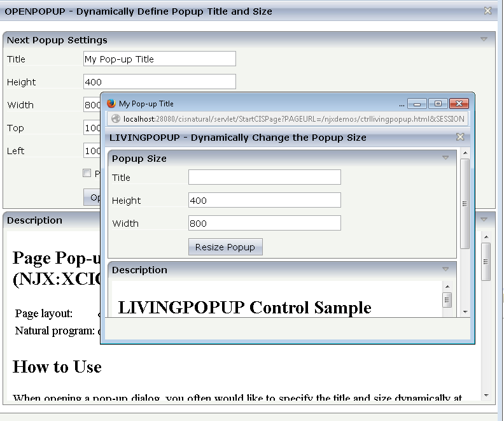Collapse the Description section in the popup
Image resolution: width=504 pixels, height=421 pixels.
point(445,269)
